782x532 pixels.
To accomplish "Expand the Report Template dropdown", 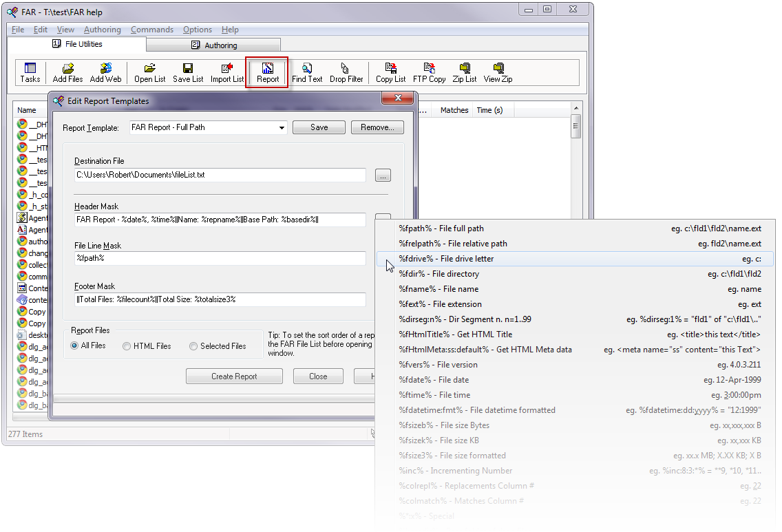I will [x=282, y=128].
